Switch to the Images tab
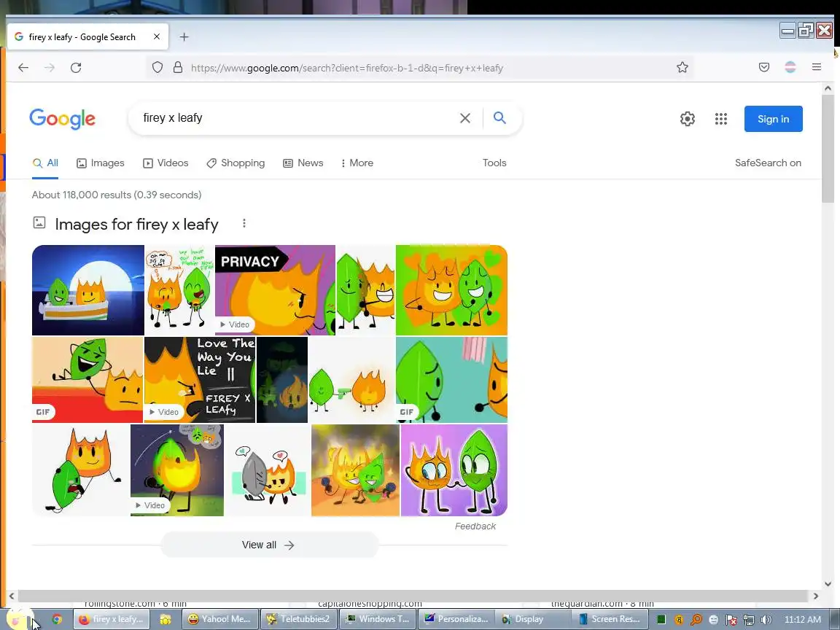840x630 pixels. coord(100,163)
